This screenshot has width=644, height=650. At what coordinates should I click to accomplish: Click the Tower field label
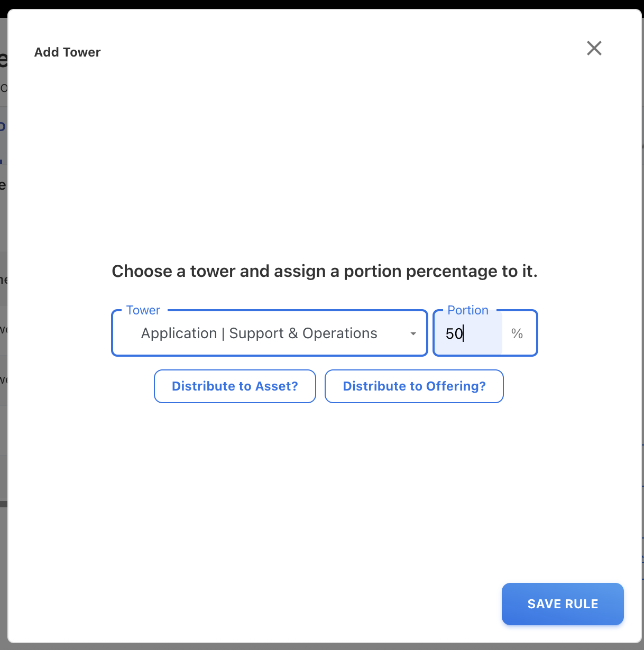[143, 310]
